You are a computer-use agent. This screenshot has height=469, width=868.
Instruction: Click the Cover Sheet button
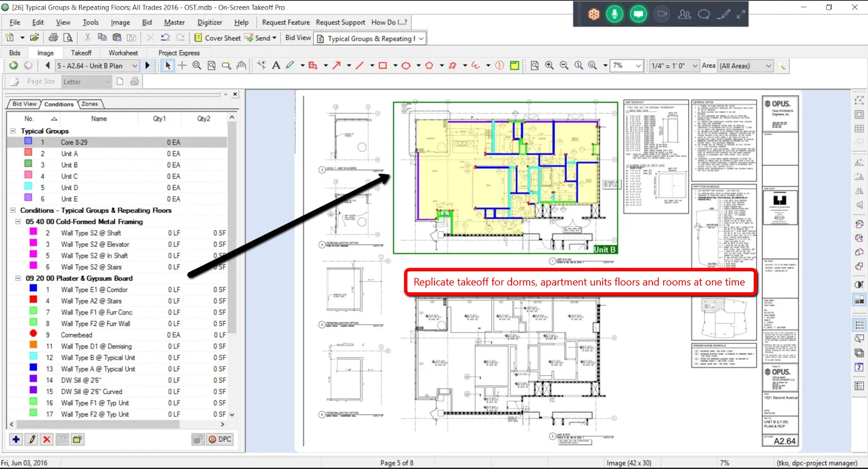point(217,38)
